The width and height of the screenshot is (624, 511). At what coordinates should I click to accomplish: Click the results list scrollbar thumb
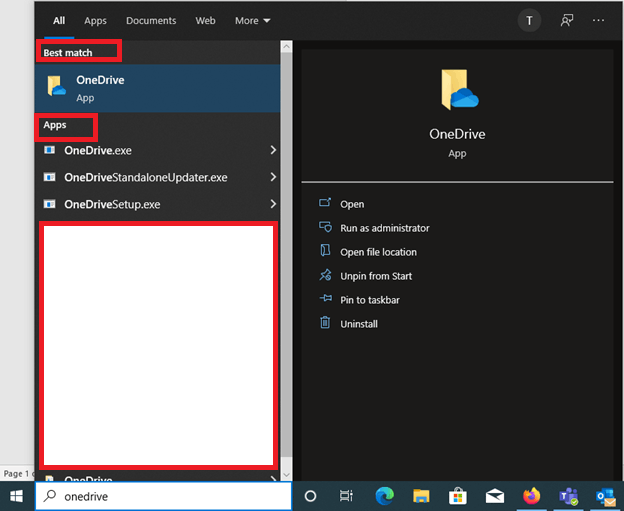click(286, 255)
